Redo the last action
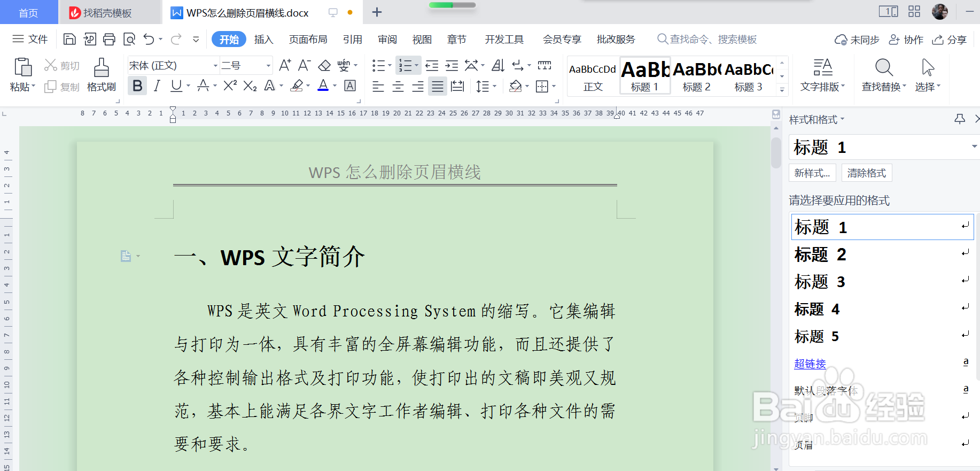Screen dimensions: 980x471 coord(176,39)
